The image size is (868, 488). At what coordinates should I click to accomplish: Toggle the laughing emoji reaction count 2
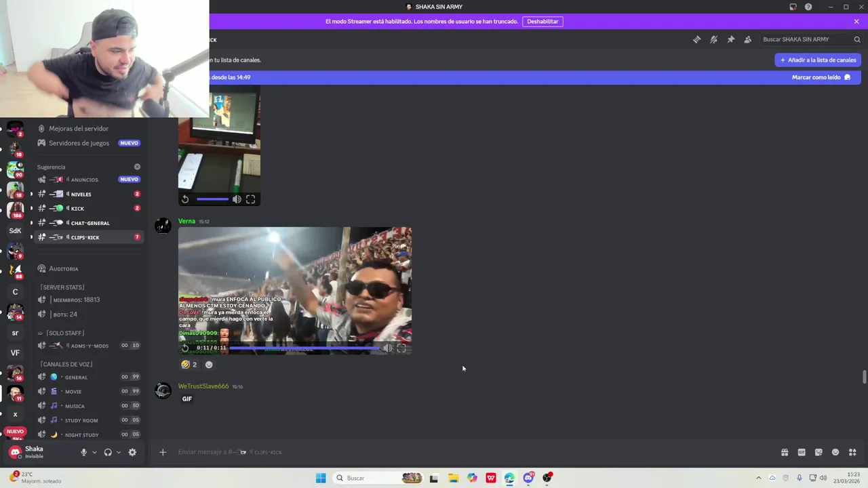[x=189, y=365]
